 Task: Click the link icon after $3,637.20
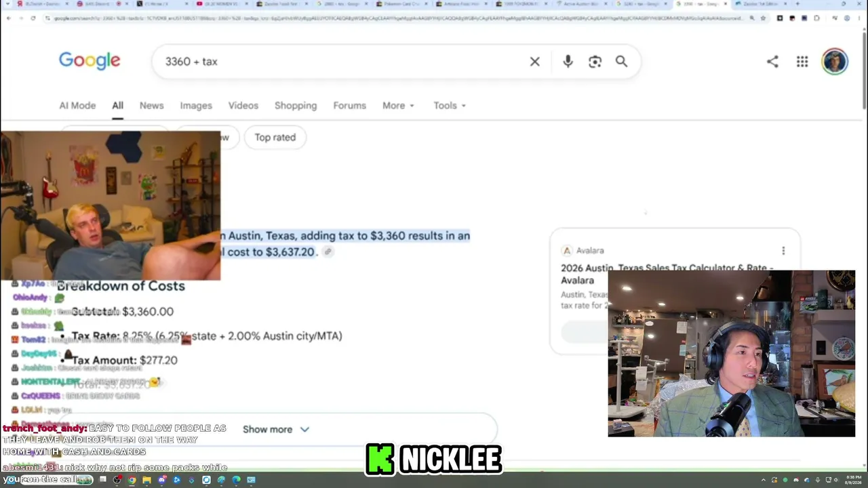coord(328,252)
